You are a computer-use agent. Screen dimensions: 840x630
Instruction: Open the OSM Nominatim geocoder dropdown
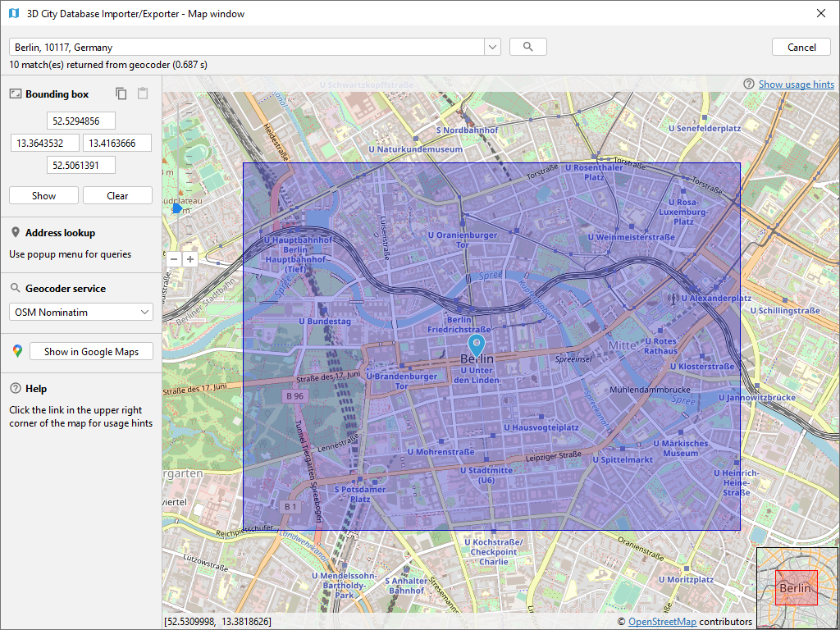pos(81,312)
